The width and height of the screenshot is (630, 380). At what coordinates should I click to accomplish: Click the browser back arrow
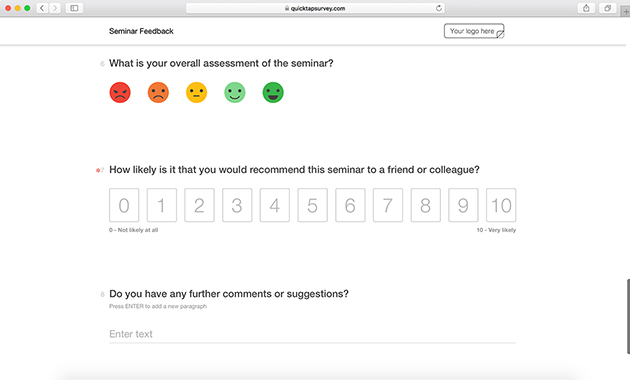(x=42, y=8)
